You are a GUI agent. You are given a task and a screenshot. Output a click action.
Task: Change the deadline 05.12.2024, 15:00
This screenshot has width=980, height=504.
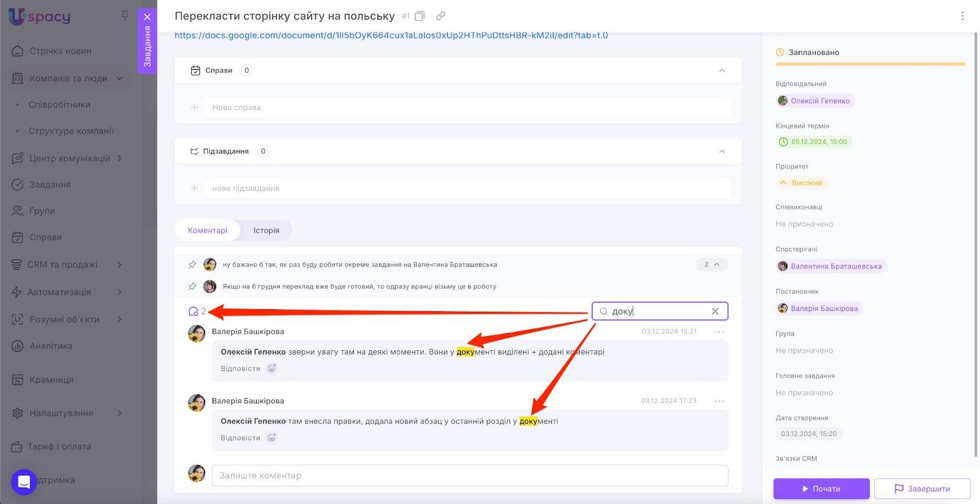813,142
